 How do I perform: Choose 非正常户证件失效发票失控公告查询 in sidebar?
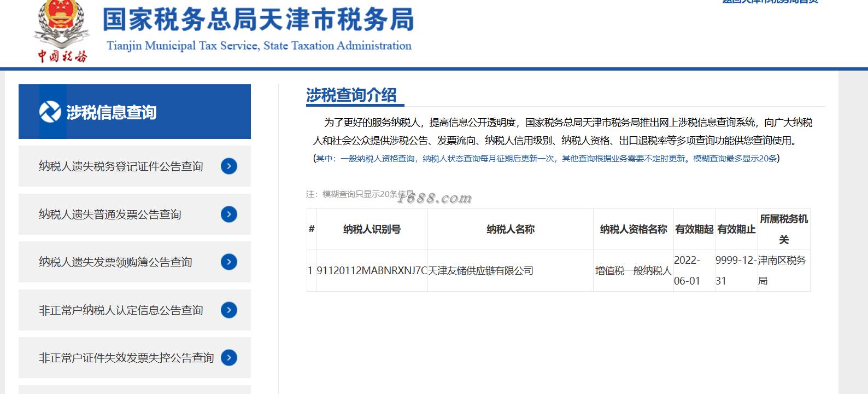tap(134, 358)
